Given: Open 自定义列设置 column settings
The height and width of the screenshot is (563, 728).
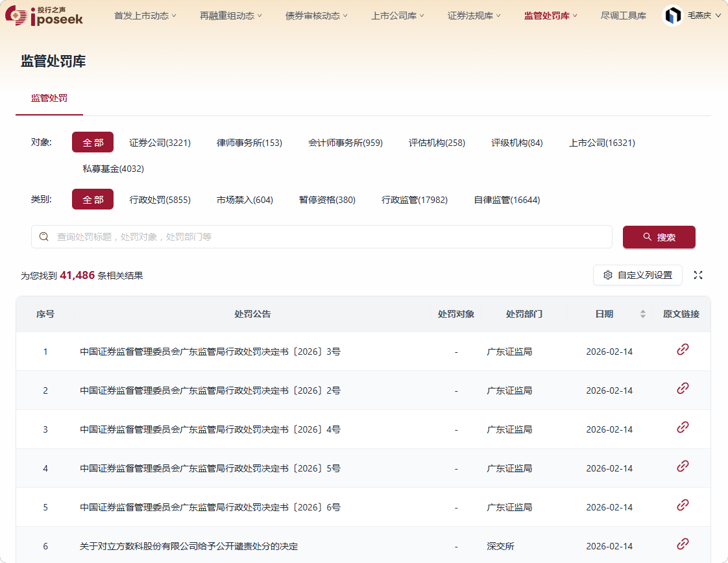Looking at the screenshot, I should tap(637, 275).
